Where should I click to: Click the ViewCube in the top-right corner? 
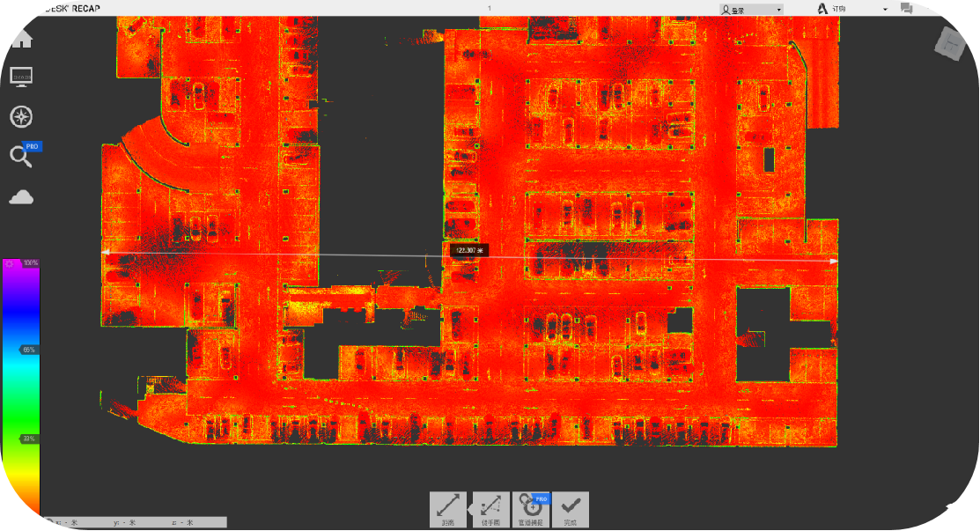click(x=950, y=44)
